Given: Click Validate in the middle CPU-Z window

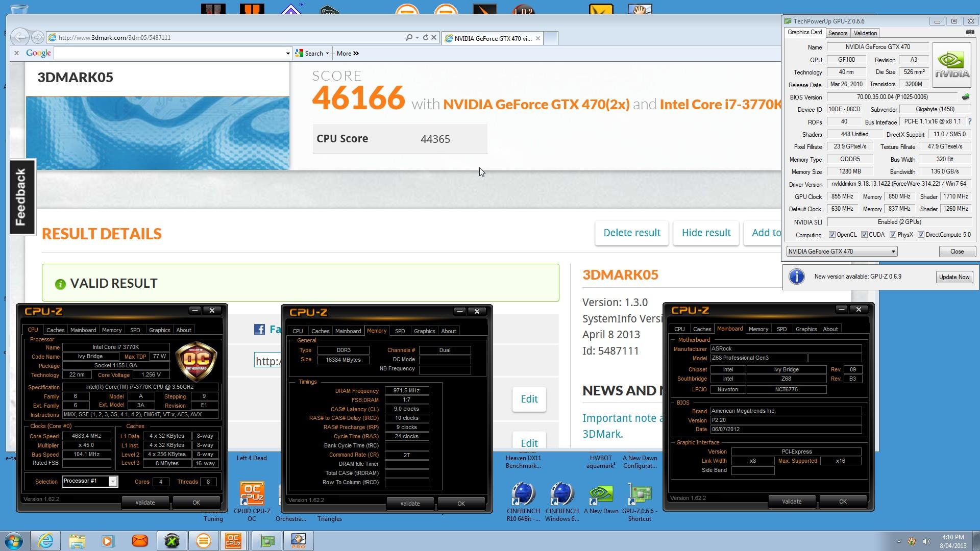Looking at the screenshot, I should [x=410, y=504].
